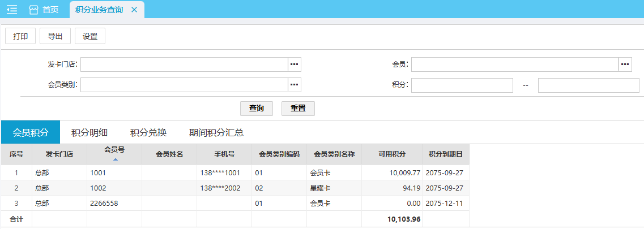Click the 积分到期日 column header

(446, 154)
